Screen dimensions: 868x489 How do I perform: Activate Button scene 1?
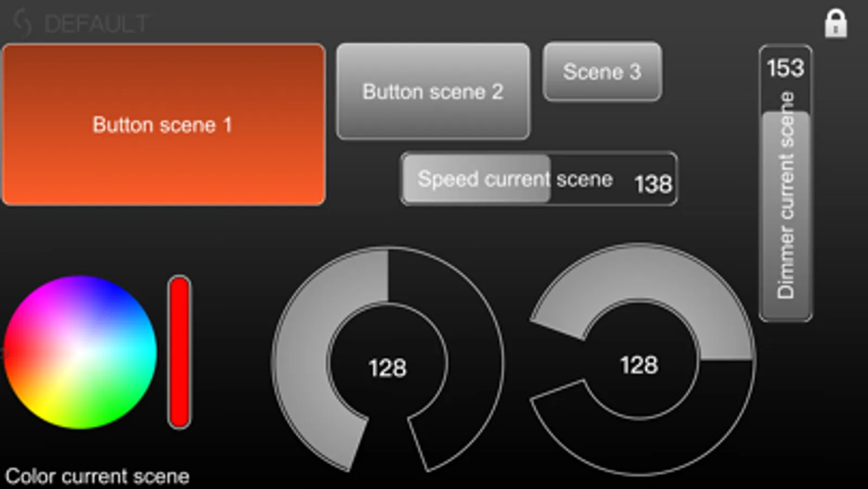[163, 124]
